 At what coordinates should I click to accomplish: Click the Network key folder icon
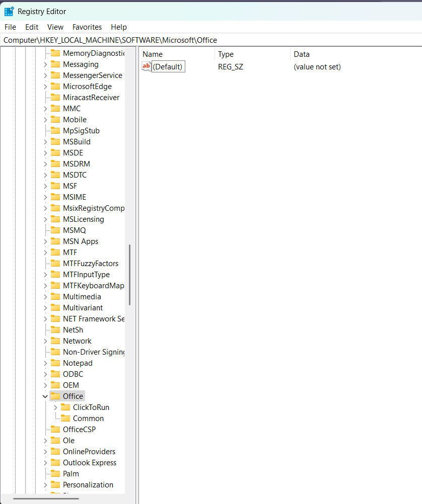click(55, 341)
